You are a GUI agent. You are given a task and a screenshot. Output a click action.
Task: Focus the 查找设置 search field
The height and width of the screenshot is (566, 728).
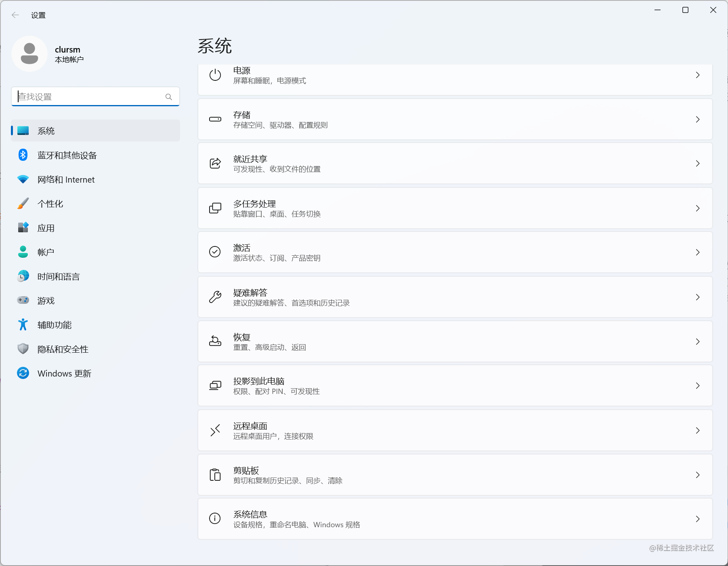pyautogui.click(x=95, y=97)
